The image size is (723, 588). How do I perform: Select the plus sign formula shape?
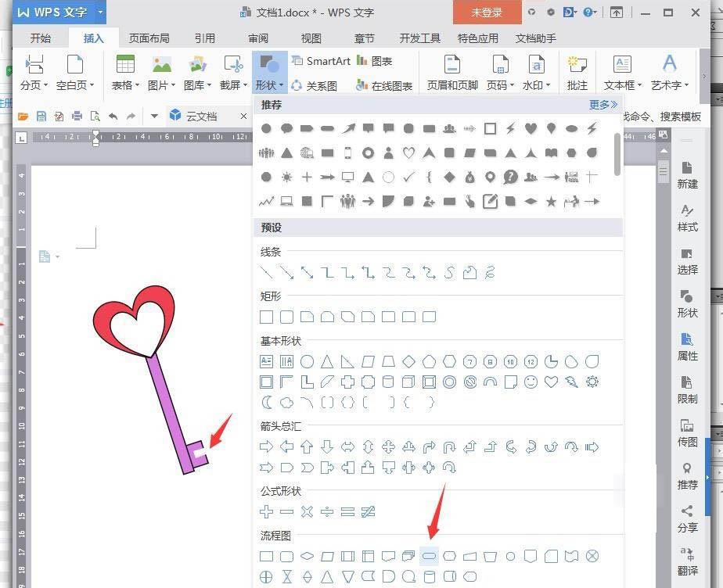pos(267,511)
